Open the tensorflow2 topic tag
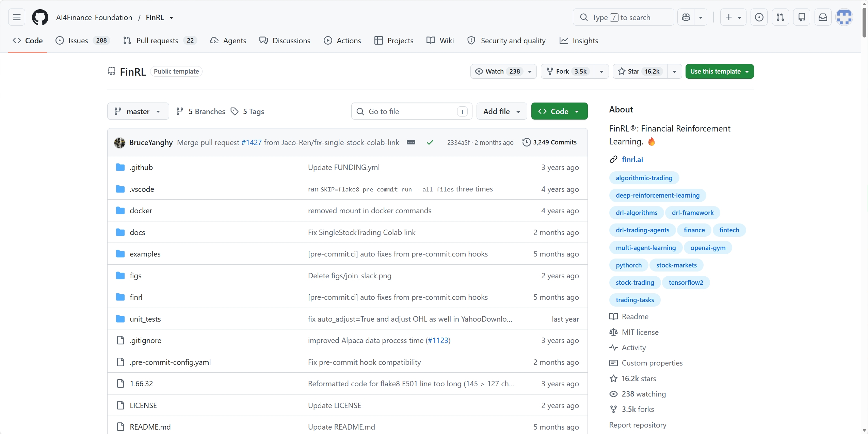The height and width of the screenshot is (434, 868). pos(686,282)
